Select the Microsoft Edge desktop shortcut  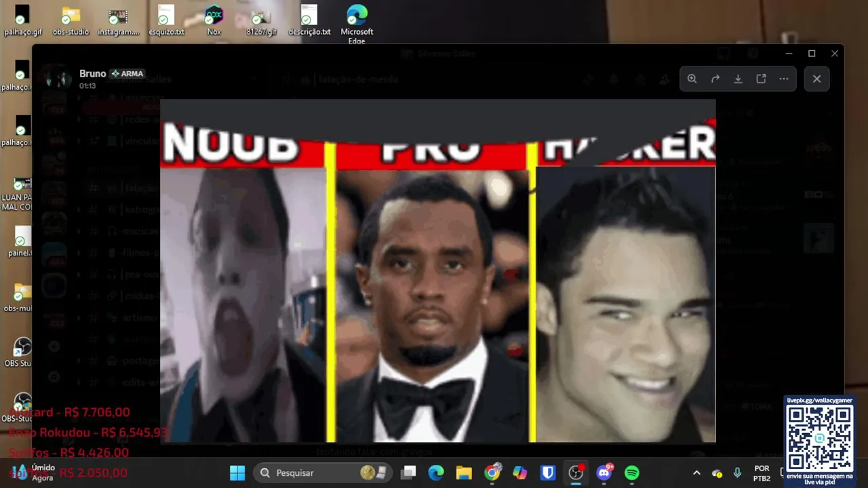[x=357, y=24]
